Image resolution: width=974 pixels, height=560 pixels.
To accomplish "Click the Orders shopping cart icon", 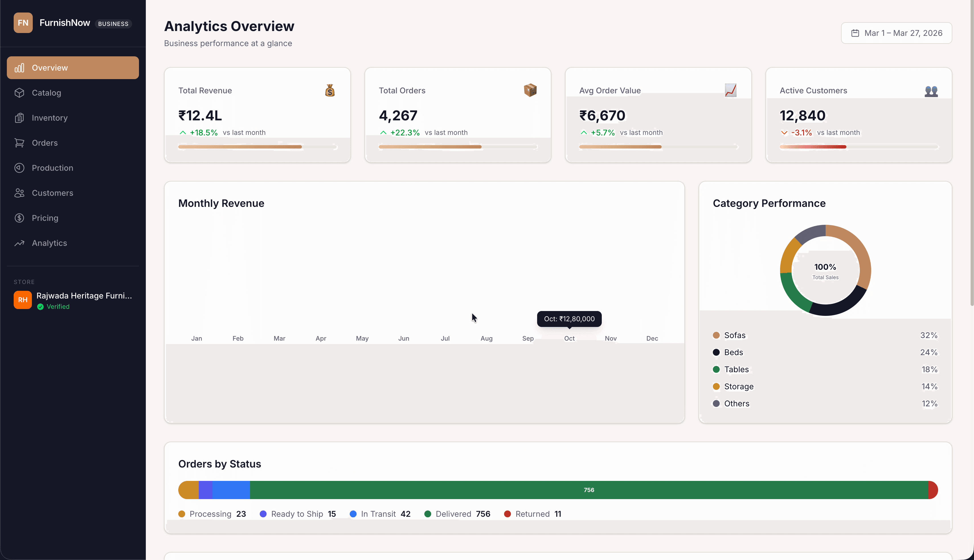I will (20, 143).
